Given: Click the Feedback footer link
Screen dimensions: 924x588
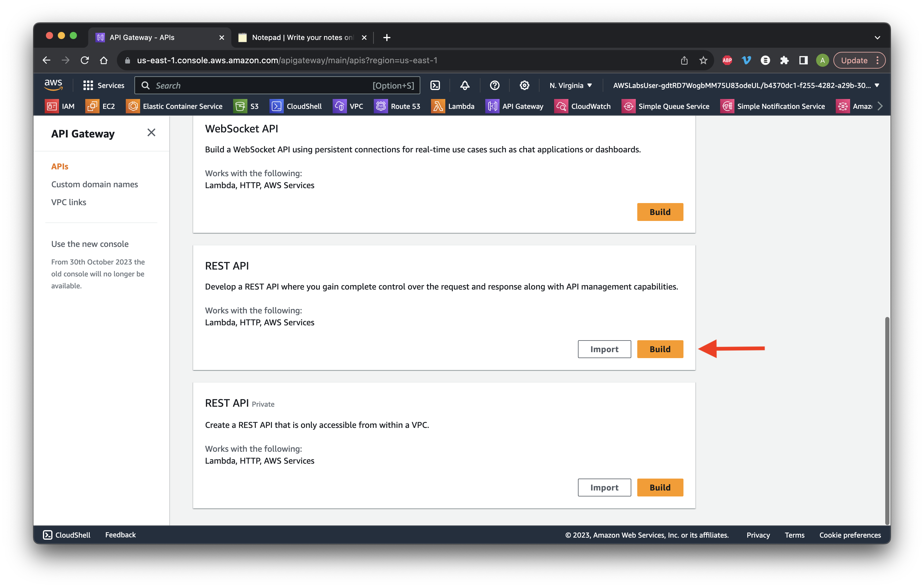Looking at the screenshot, I should (x=120, y=535).
